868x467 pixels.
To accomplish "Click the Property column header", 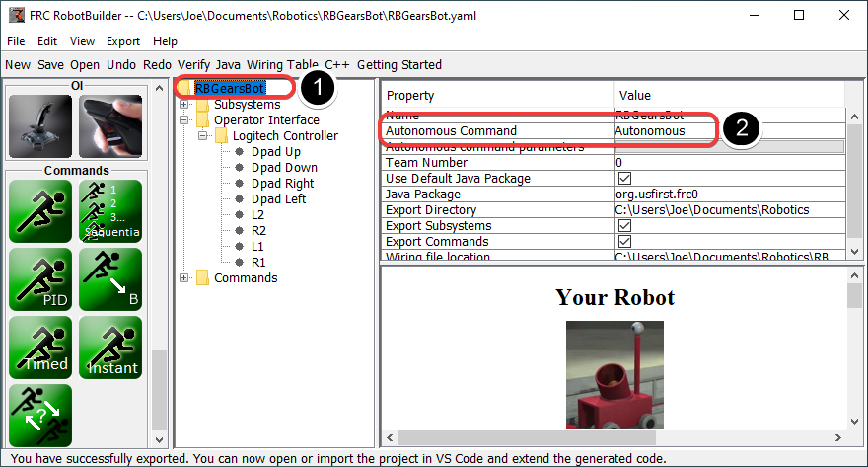I will [497, 96].
